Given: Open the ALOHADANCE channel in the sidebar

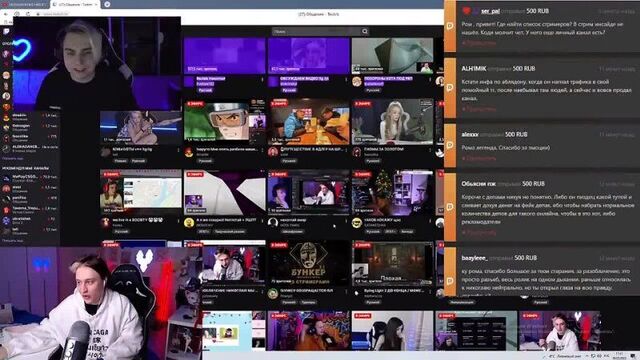Looking at the screenshot, I should [x=31, y=148].
